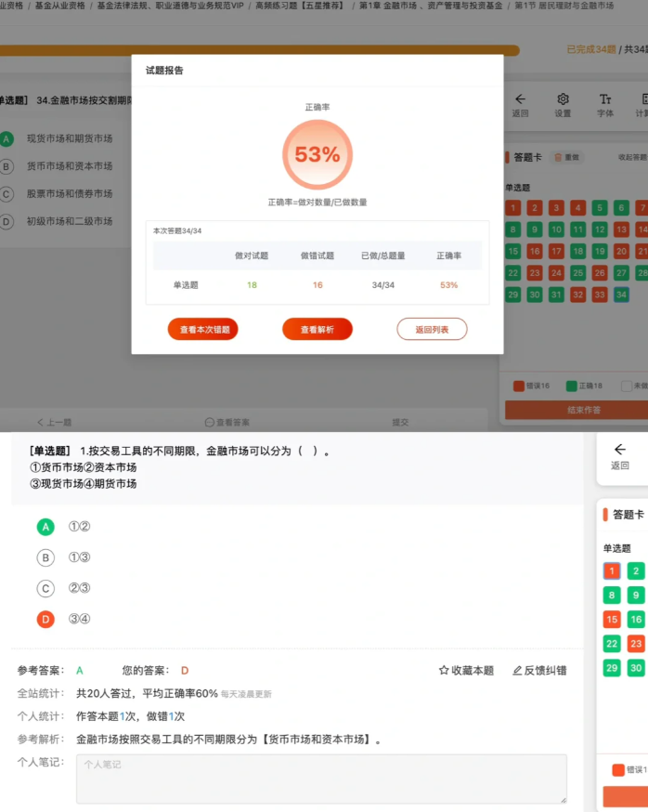This screenshot has height=812, width=648.
Task: Click the lower panel back arrow 返回
Action: point(620,456)
